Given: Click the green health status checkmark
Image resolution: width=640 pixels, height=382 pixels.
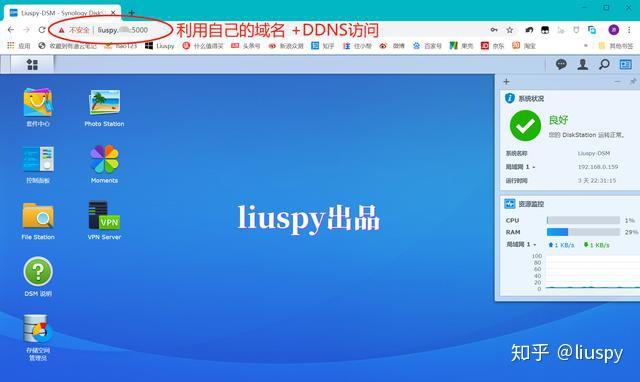Looking at the screenshot, I should point(525,126).
